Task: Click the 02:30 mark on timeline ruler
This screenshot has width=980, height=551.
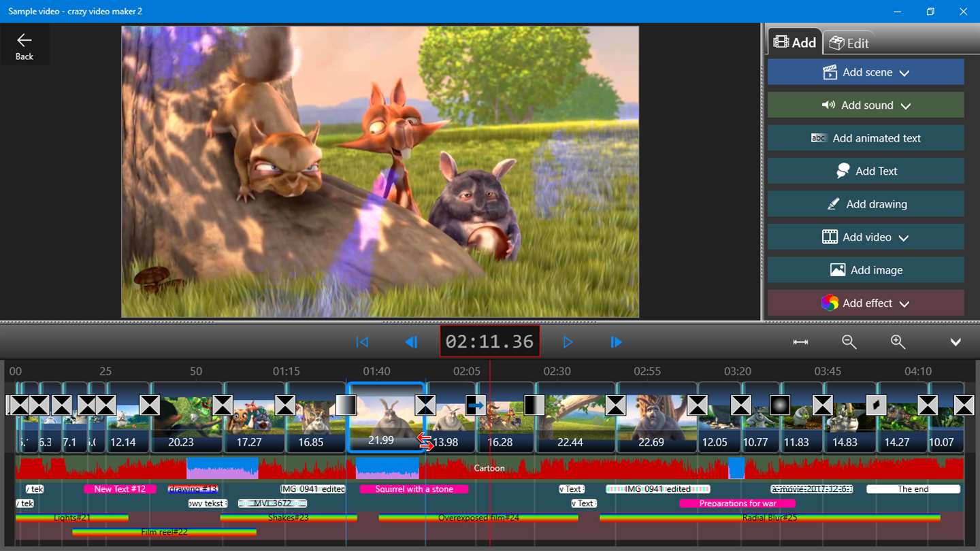Action: click(x=557, y=371)
